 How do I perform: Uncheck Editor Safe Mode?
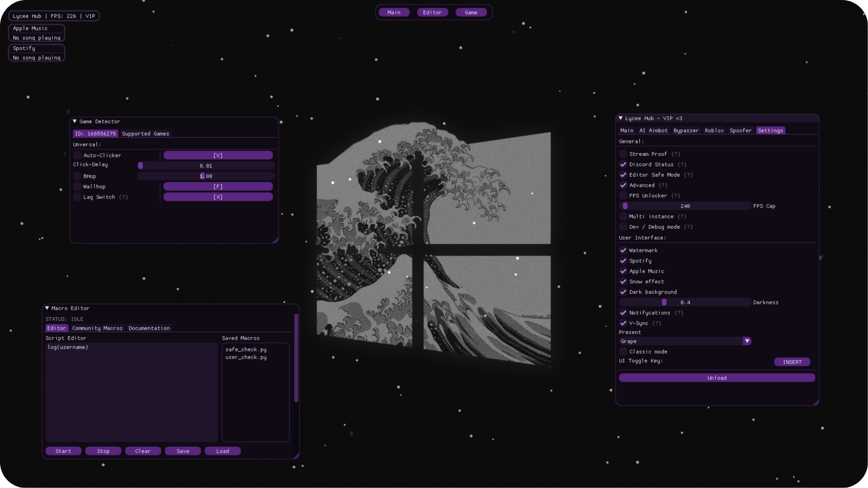pos(623,175)
